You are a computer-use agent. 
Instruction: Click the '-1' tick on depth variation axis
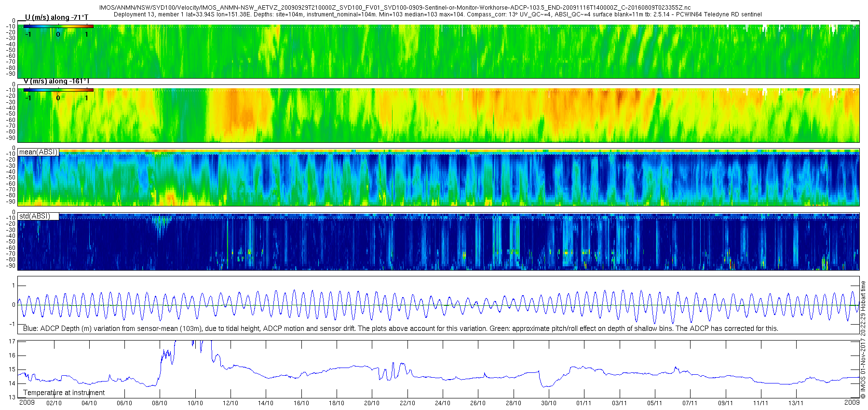pos(13,324)
